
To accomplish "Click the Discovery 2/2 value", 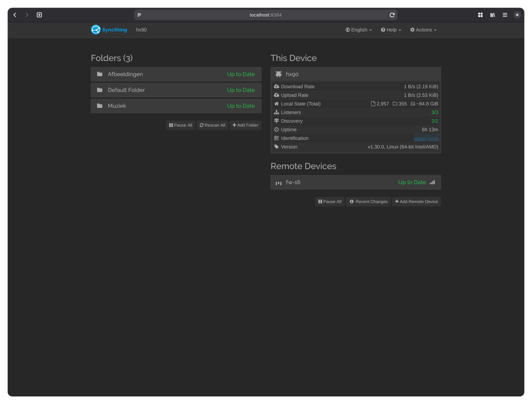I will pos(435,121).
